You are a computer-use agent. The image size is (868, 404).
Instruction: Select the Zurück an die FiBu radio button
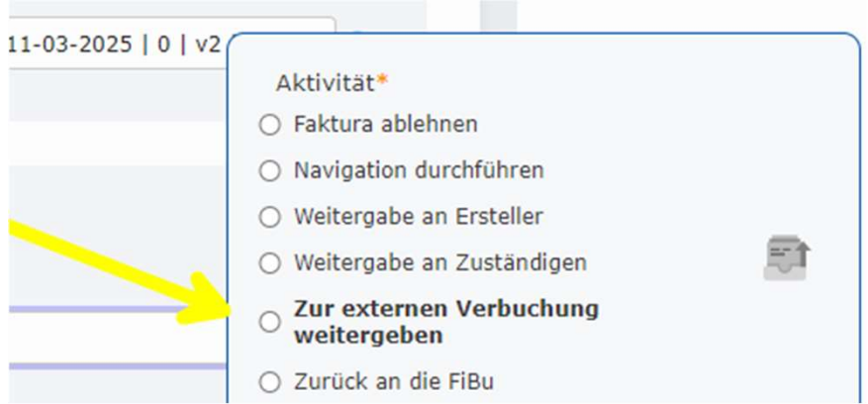pos(269,381)
